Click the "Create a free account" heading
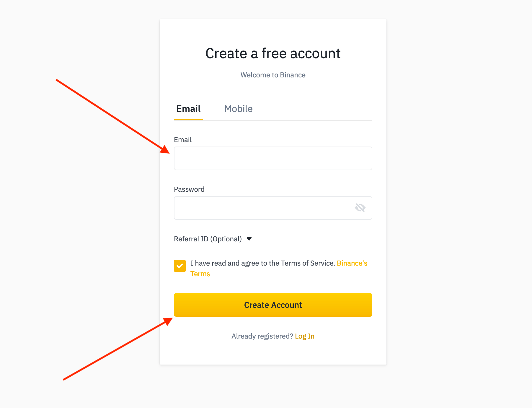 [273, 53]
